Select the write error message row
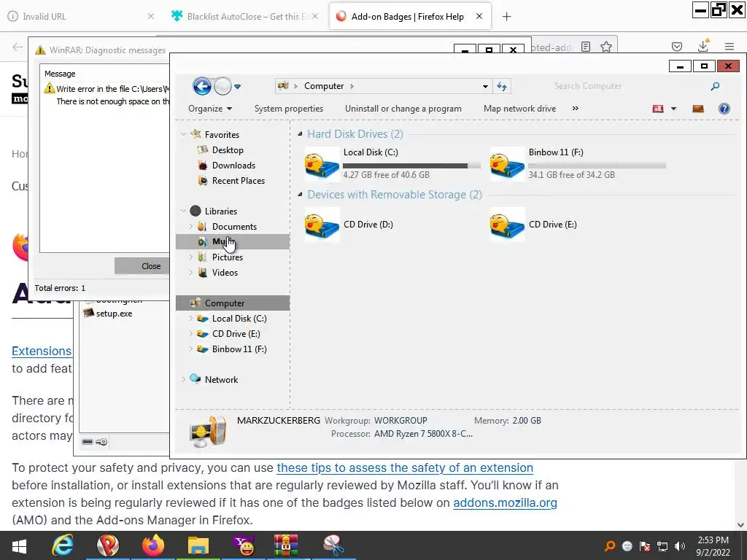 coord(107,95)
